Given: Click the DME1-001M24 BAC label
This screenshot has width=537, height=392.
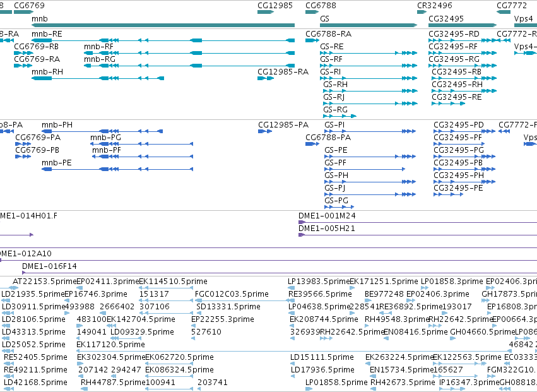Looking at the screenshot, I should coord(327,217).
